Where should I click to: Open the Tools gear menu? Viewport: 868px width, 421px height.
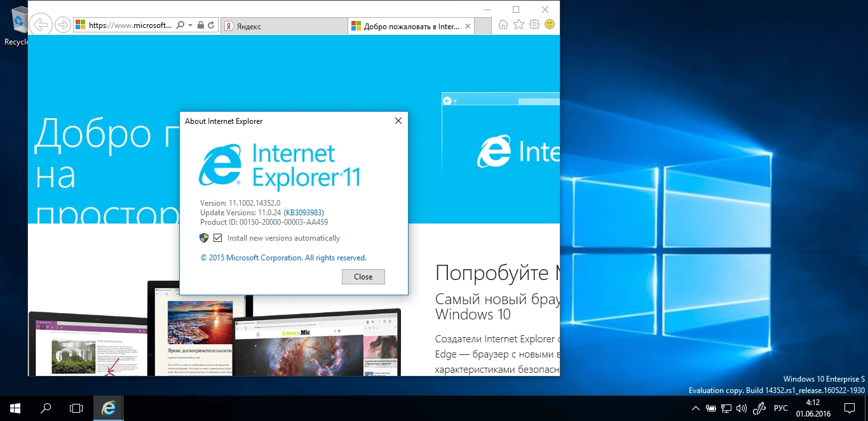534,25
